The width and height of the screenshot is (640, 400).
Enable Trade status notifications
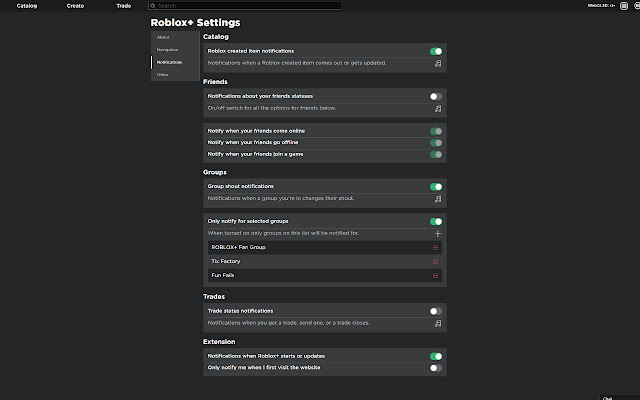(x=435, y=311)
